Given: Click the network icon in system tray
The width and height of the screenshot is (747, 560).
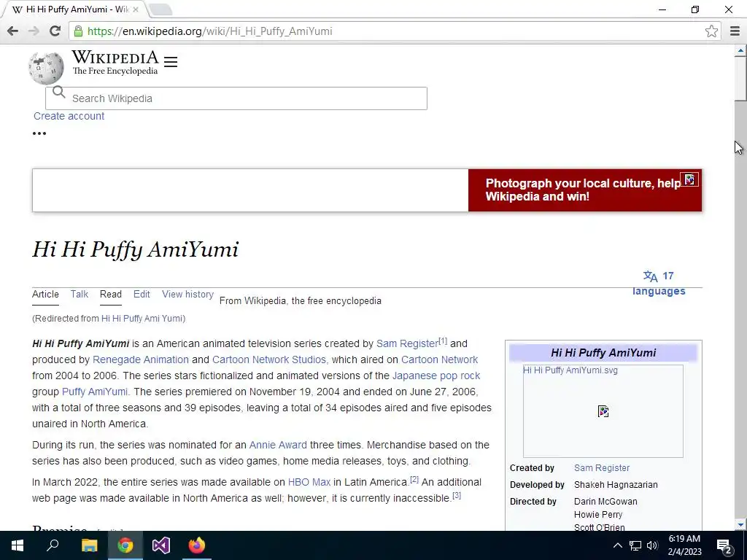Looking at the screenshot, I should click(x=635, y=545).
